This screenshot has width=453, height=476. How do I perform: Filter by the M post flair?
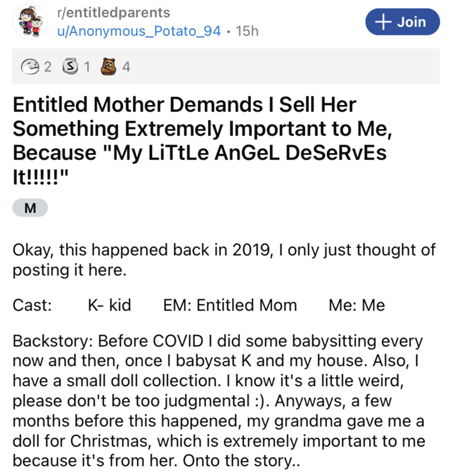click(x=30, y=208)
